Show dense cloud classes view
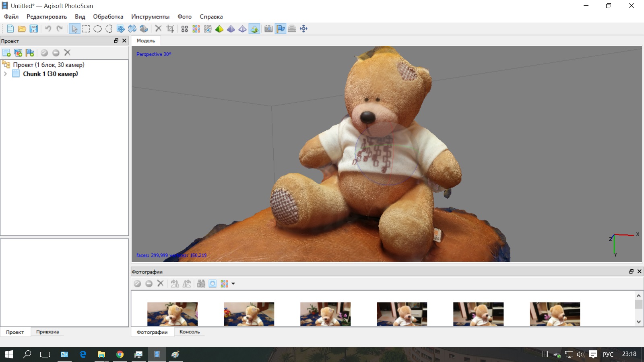This screenshot has height=362, width=644. pos(208,29)
